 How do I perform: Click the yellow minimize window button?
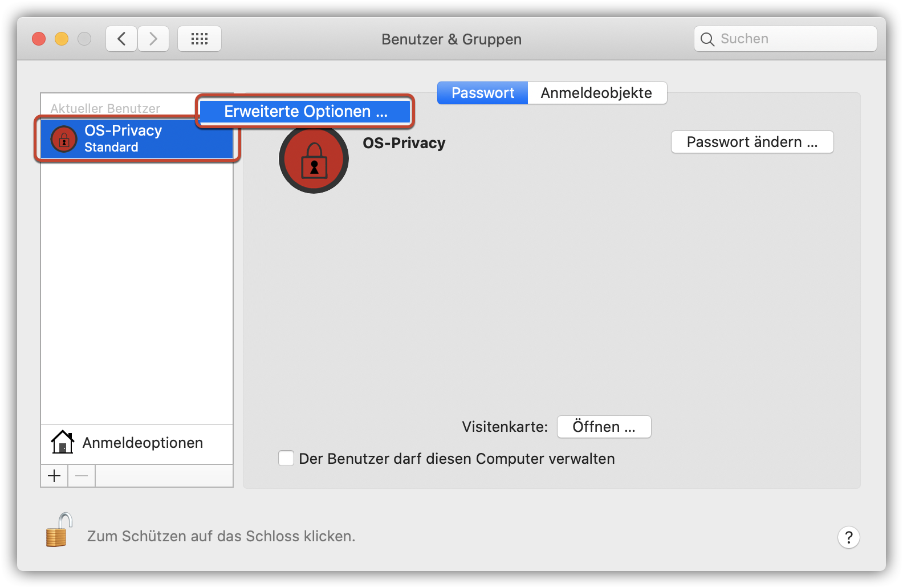(62, 39)
